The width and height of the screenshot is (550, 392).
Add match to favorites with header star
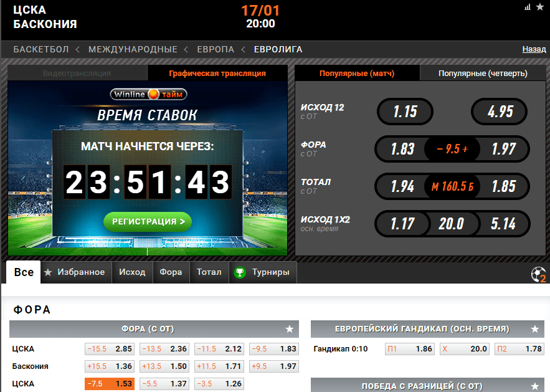coord(540,7)
